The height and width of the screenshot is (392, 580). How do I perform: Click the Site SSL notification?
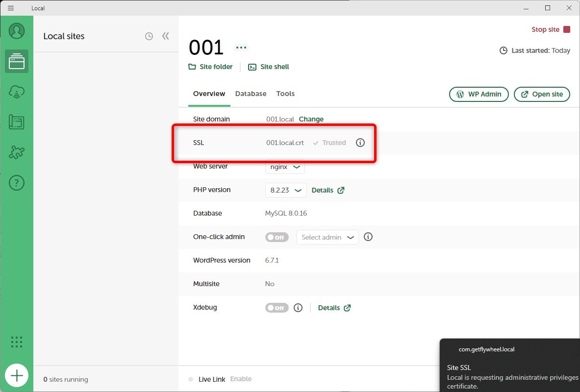coord(510,366)
